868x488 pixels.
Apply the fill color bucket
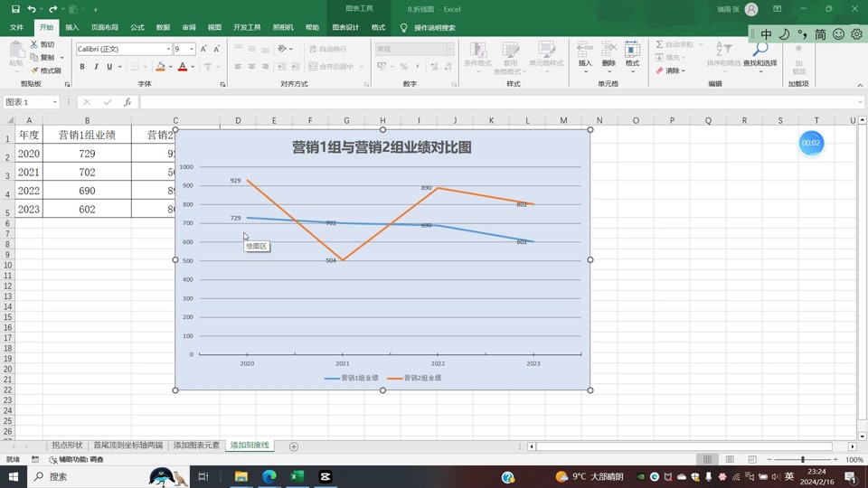pyautogui.click(x=161, y=66)
